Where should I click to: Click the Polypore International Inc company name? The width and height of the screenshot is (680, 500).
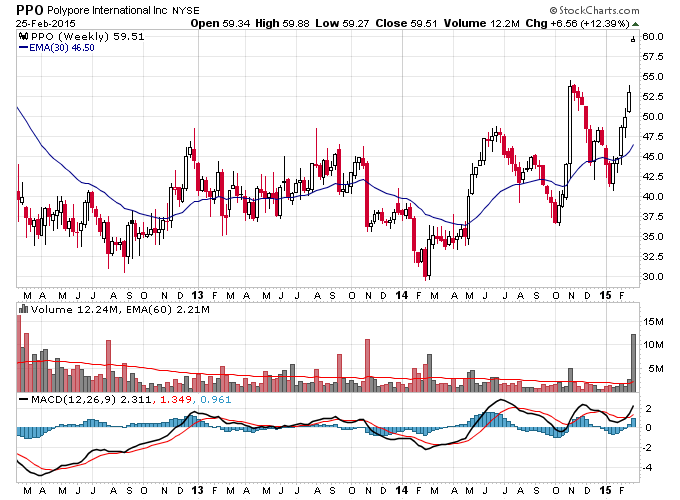click(107, 10)
